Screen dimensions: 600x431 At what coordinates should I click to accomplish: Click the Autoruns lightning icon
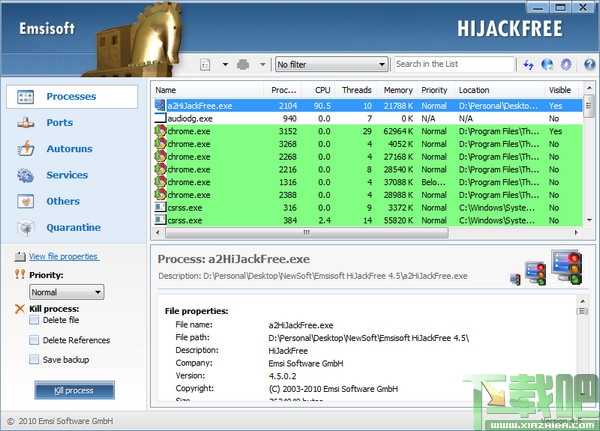[26, 149]
